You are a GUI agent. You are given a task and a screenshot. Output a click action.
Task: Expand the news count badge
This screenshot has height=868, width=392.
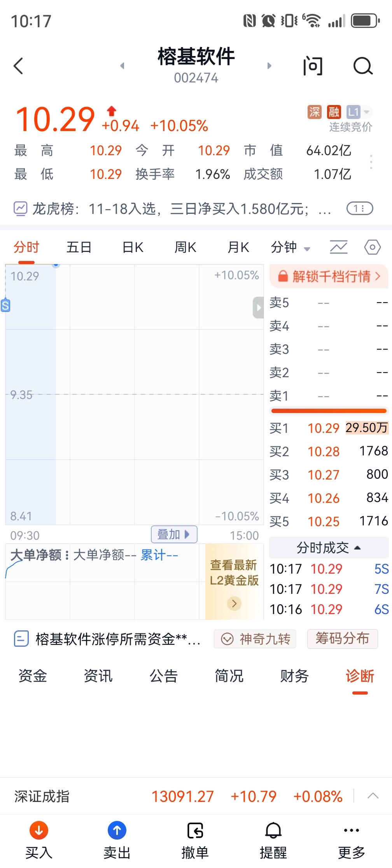360,209
